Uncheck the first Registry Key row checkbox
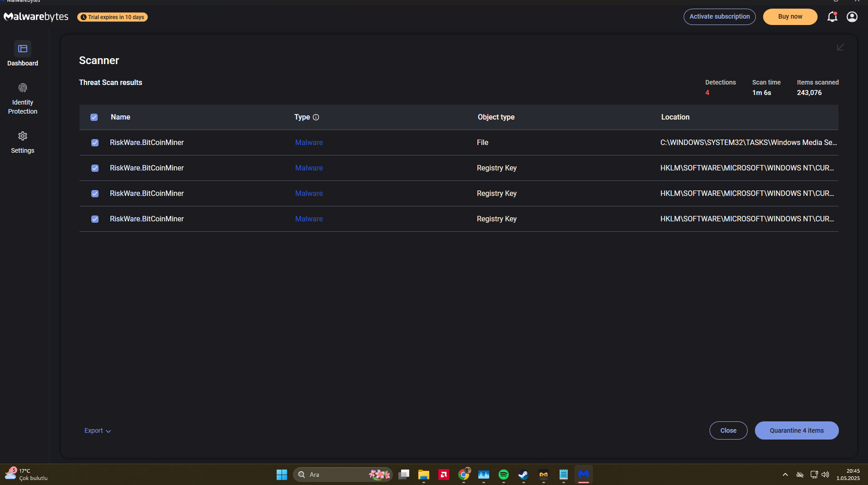 point(95,168)
